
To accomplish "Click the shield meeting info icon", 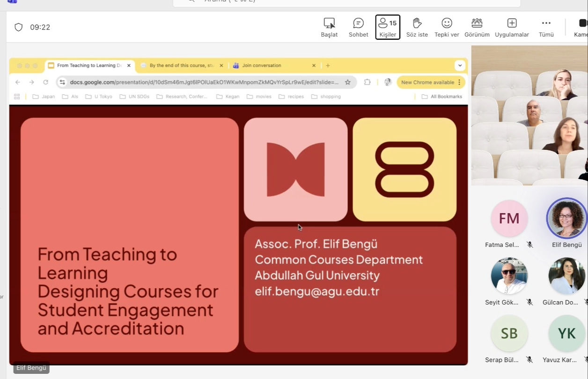I will click(x=19, y=27).
